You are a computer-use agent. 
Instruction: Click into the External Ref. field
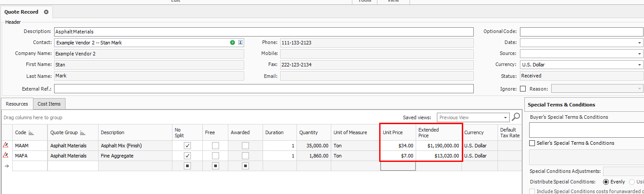[264, 89]
